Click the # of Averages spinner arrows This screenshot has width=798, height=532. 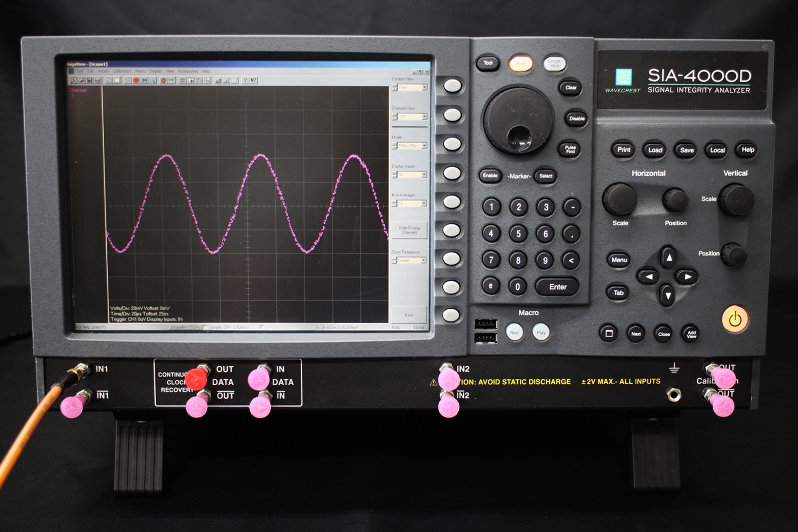(x=394, y=204)
